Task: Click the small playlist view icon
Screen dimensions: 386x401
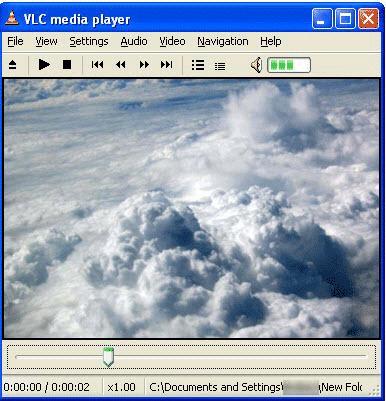Action: pyautogui.click(x=220, y=66)
